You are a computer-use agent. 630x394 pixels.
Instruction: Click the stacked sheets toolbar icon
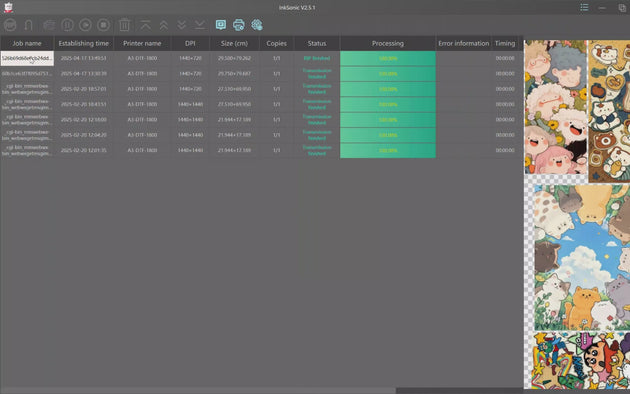[49, 25]
